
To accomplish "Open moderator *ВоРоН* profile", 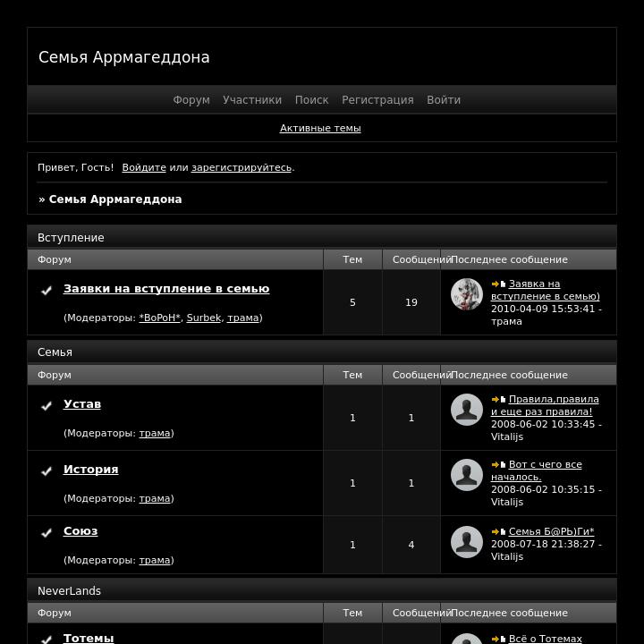I will [x=160, y=318].
